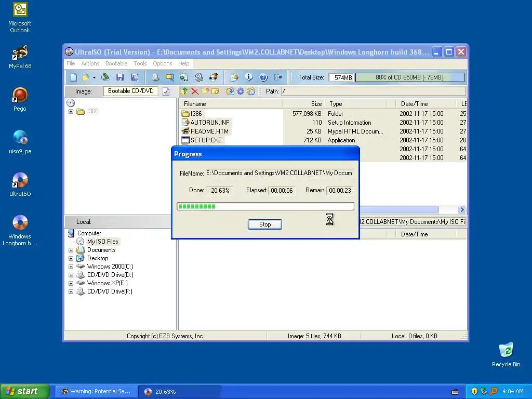Click the 88% of CD 650MB capacity bar
The width and height of the screenshot is (532, 399).
[409, 77]
